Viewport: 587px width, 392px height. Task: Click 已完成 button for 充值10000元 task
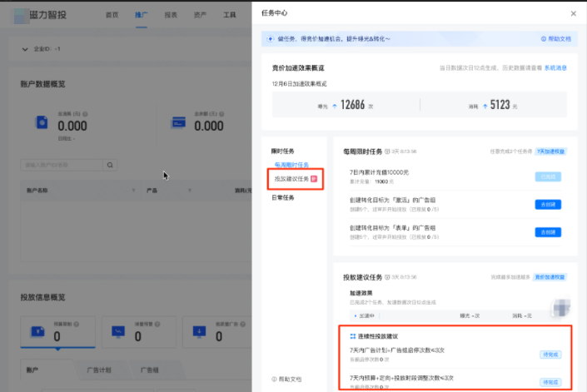tap(548, 176)
